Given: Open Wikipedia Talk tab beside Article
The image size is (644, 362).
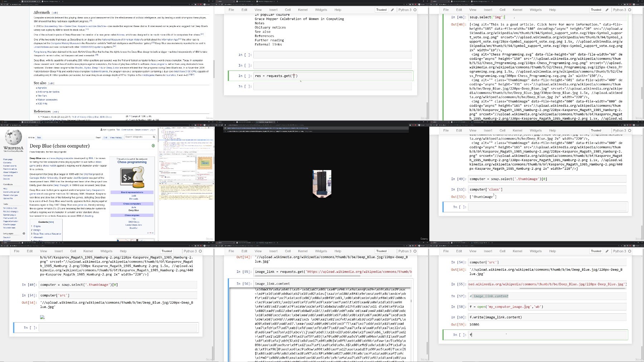Looking at the screenshot, I should click(x=39, y=137).
